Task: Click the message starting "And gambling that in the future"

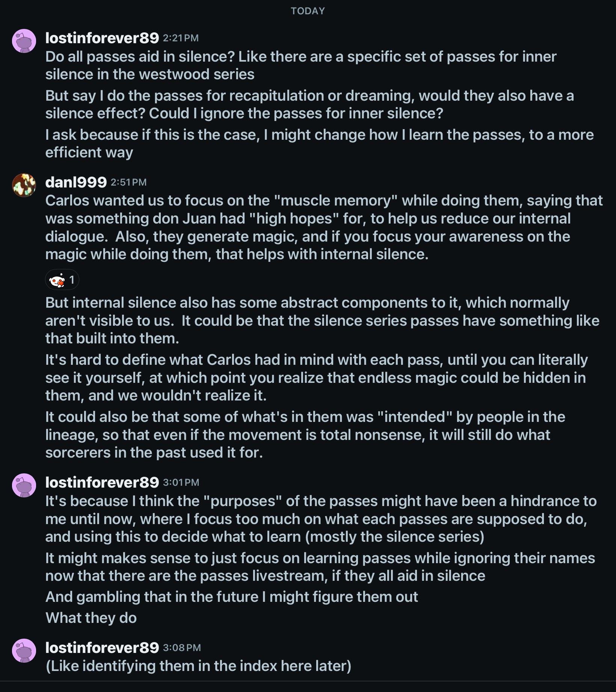Action: pos(231,597)
